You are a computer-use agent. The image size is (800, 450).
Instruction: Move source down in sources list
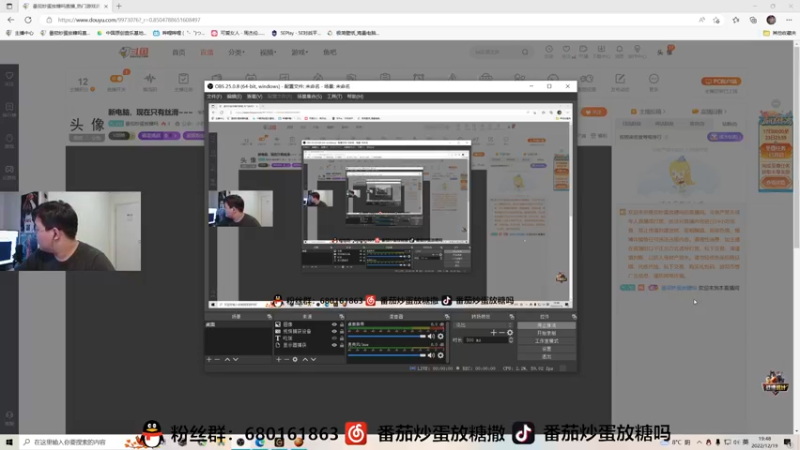(313, 359)
